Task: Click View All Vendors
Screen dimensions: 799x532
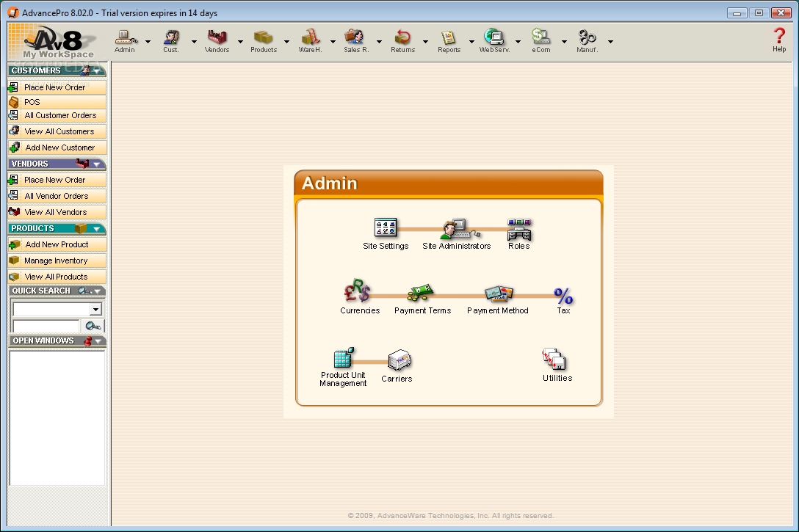Action: (57, 212)
